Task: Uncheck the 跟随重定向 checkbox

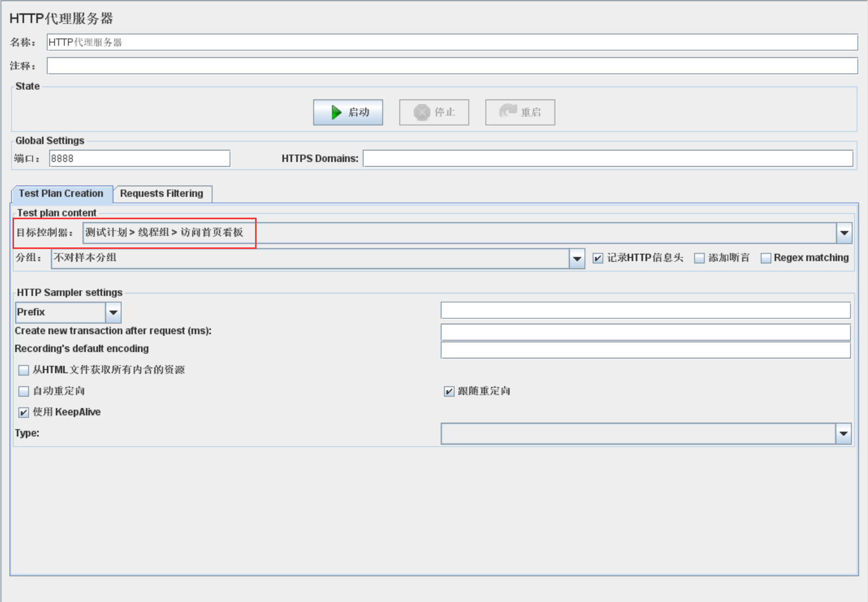Action: click(449, 391)
